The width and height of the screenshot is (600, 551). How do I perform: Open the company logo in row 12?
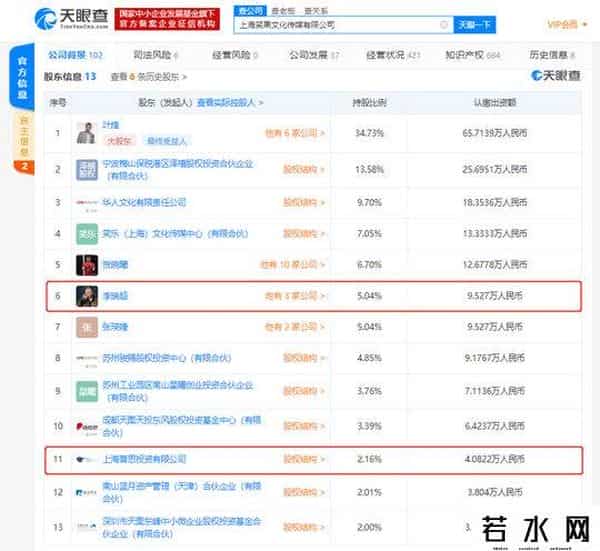pyautogui.click(x=86, y=492)
